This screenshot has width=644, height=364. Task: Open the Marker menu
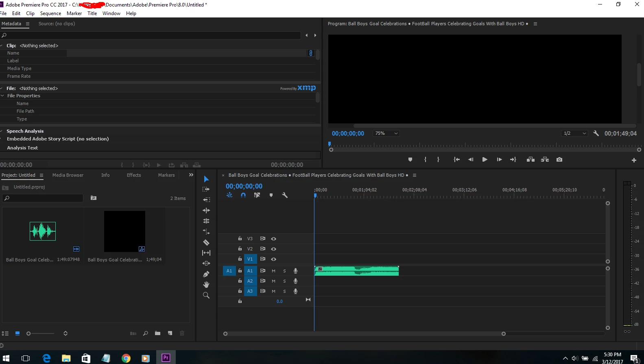pyautogui.click(x=74, y=13)
